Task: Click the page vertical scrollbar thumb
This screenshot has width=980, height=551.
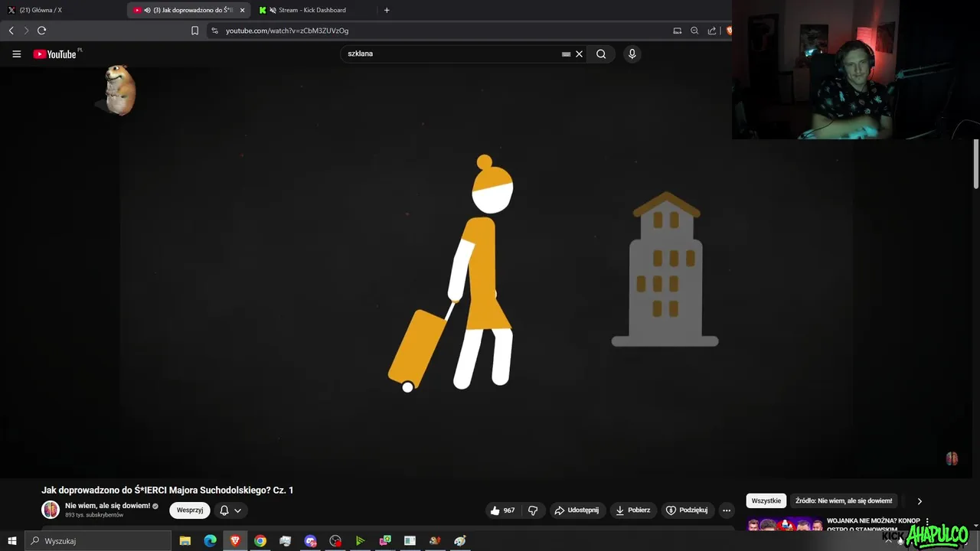Action: 975,164
